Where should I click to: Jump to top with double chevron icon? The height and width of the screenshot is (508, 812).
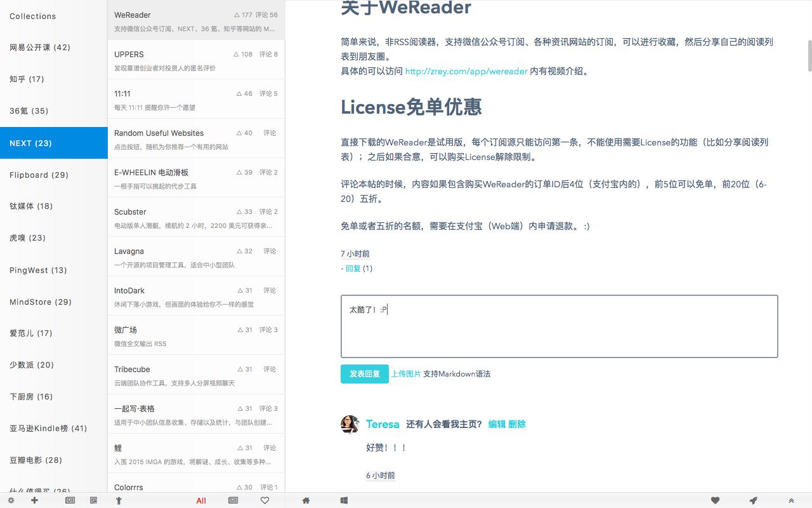[x=791, y=500]
